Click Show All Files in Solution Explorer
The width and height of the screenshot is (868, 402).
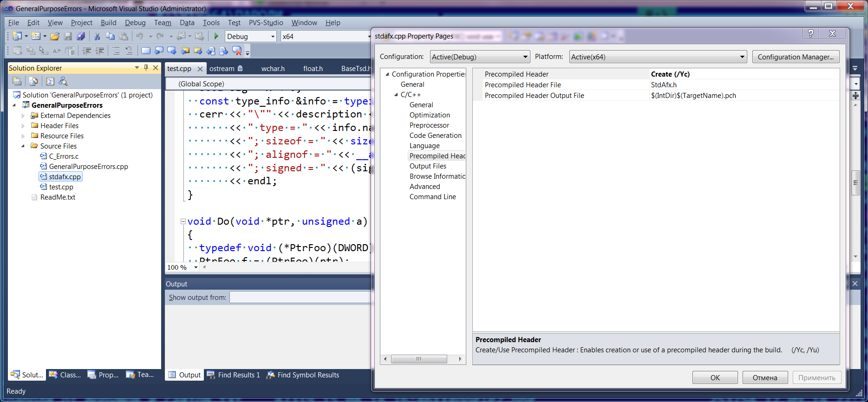[x=33, y=81]
